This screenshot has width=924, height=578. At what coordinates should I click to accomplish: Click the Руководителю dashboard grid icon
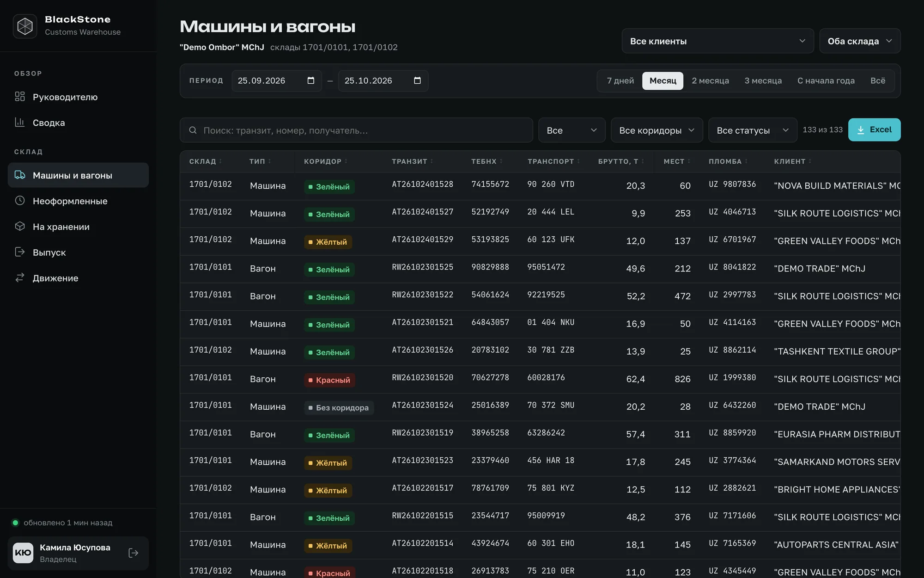pyautogui.click(x=19, y=97)
